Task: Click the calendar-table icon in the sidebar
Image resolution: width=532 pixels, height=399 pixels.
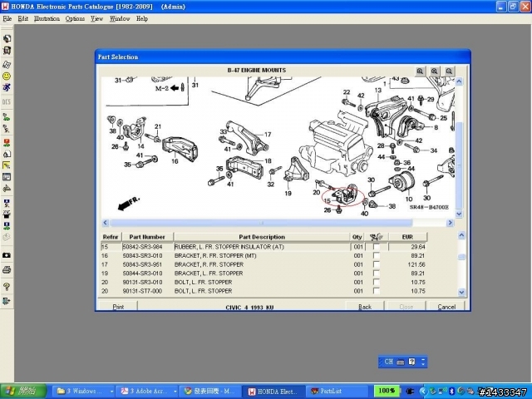Action: coord(7,177)
